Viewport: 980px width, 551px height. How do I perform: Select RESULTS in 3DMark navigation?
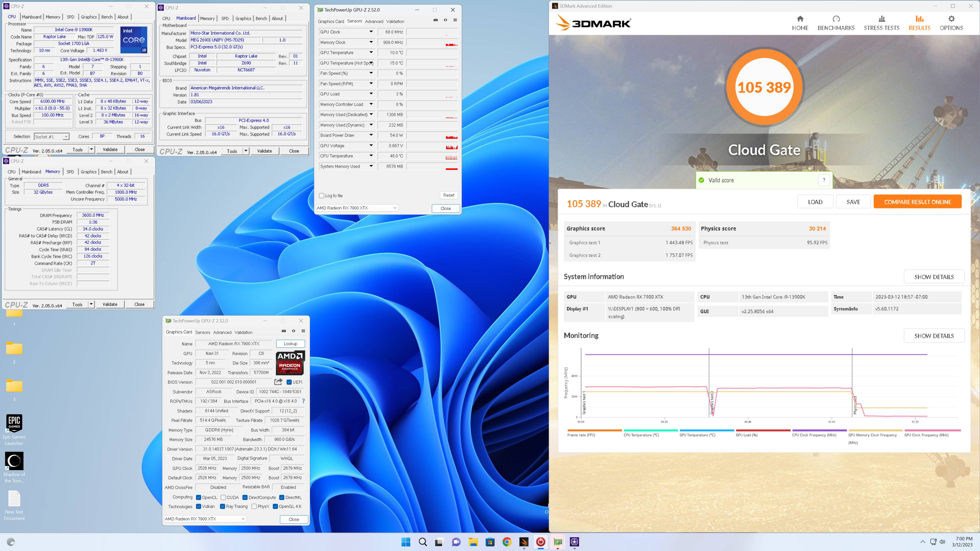tap(920, 23)
